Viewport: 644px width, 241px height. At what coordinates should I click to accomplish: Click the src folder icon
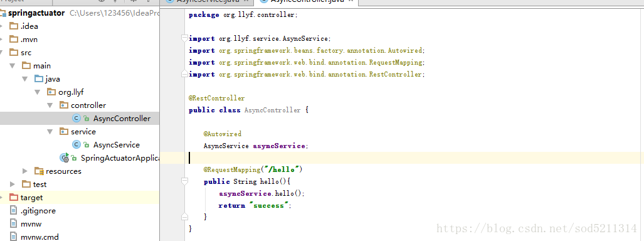tap(14, 53)
